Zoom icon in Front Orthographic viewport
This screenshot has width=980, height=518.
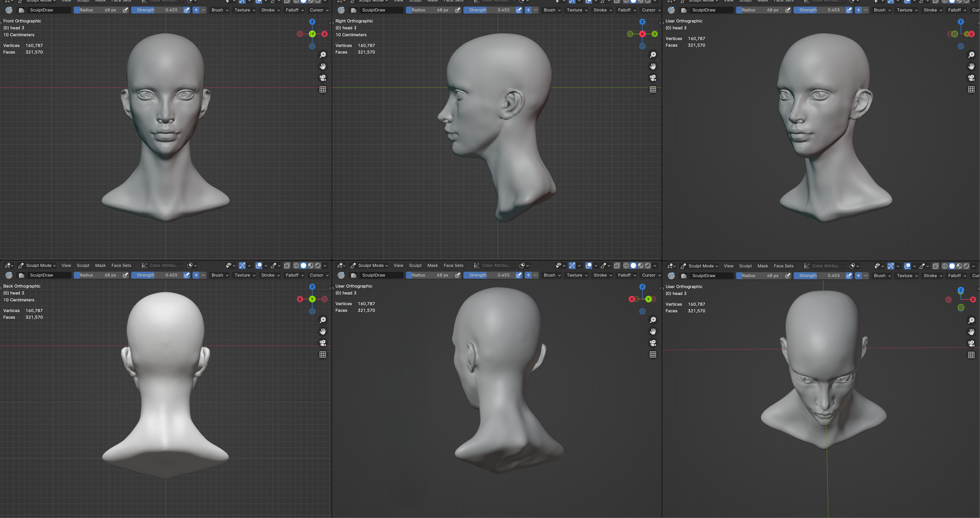322,55
